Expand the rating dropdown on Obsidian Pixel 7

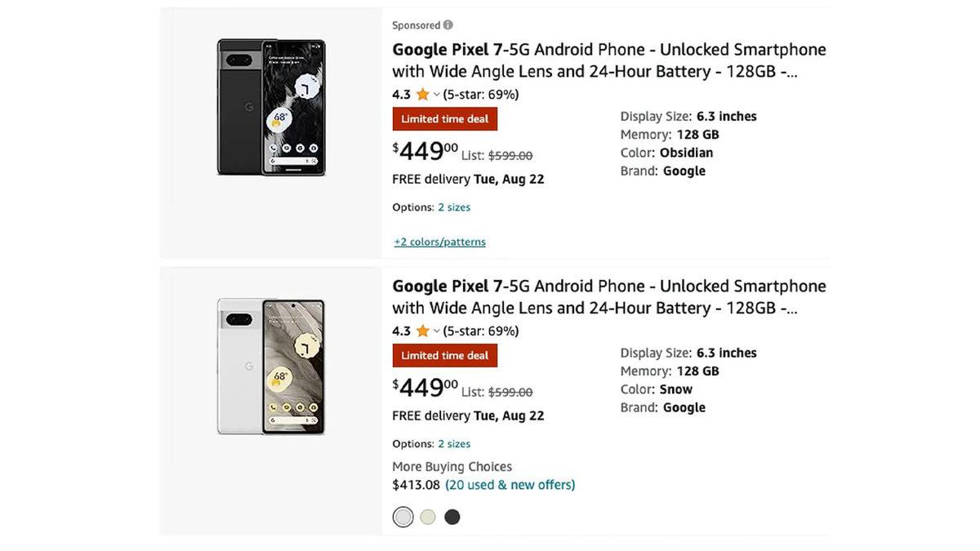pos(436,95)
